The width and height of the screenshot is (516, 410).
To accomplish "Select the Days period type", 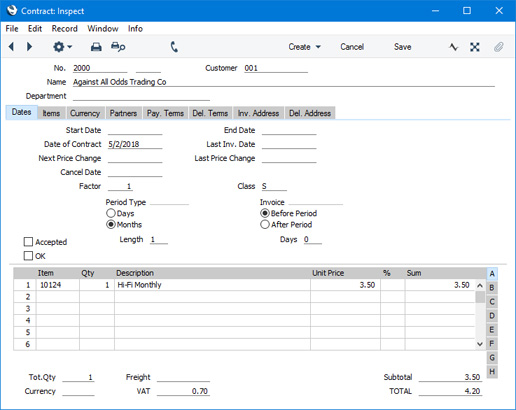I will (111, 213).
